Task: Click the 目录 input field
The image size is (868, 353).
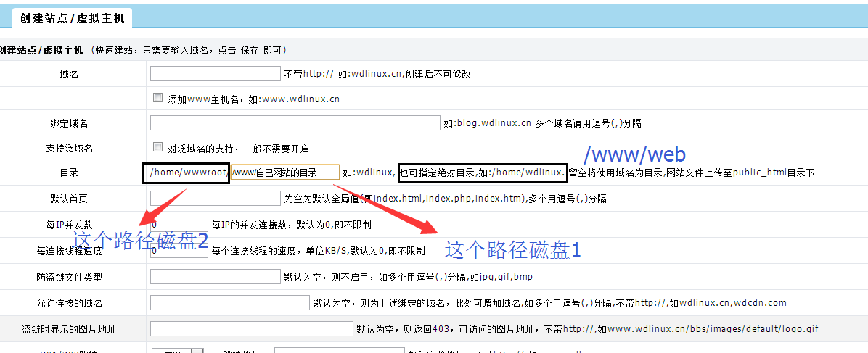Action: [284, 173]
